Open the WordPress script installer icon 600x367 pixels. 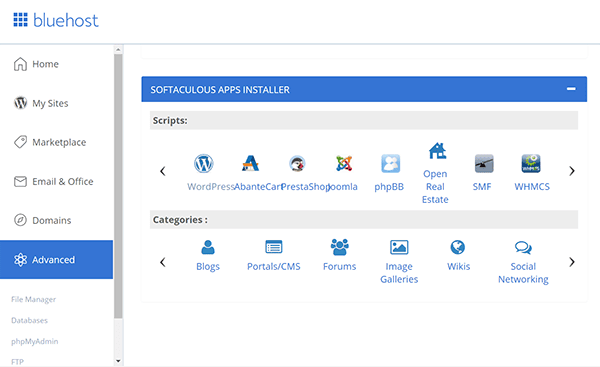point(204,163)
